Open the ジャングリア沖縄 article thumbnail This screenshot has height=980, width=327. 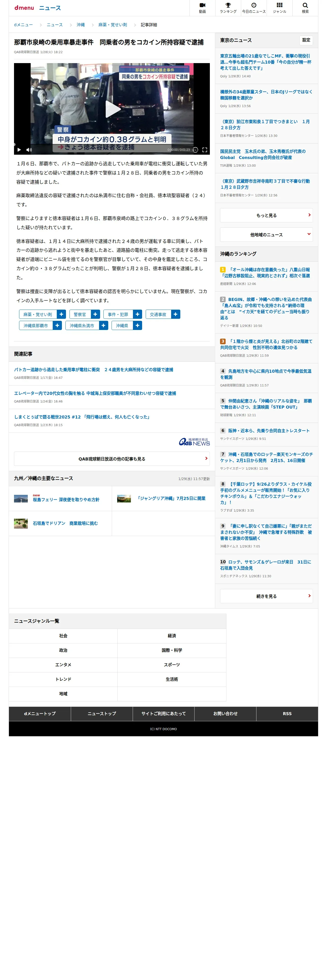(124, 498)
